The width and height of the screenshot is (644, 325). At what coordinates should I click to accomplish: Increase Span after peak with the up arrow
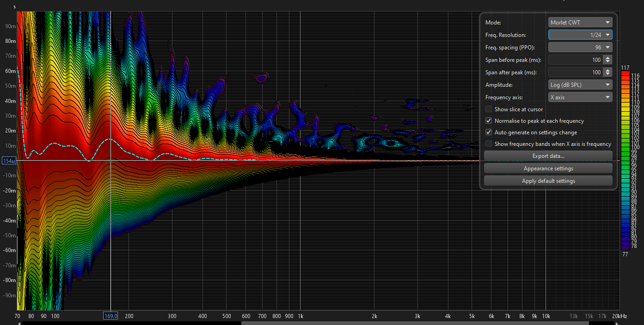click(x=608, y=70)
